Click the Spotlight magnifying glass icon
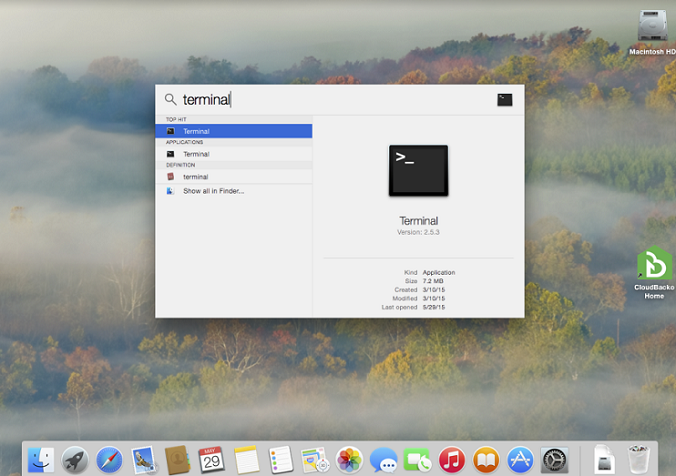Screen dimensions: 676x476 click(170, 99)
